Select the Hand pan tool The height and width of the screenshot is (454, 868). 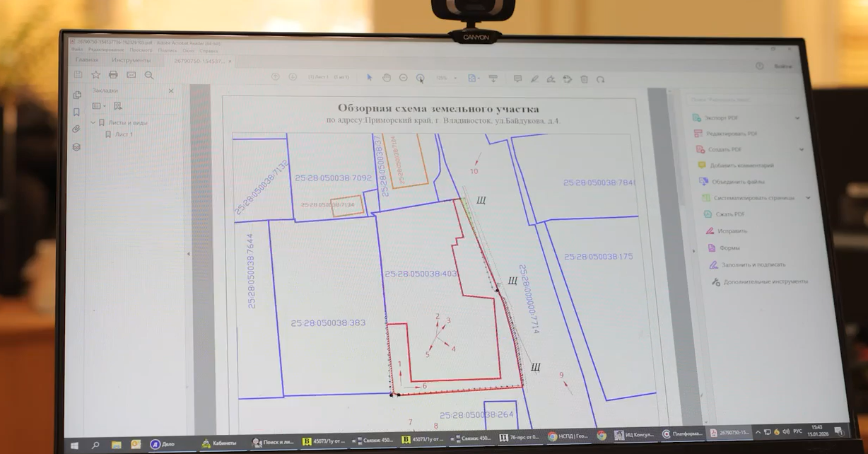(387, 78)
